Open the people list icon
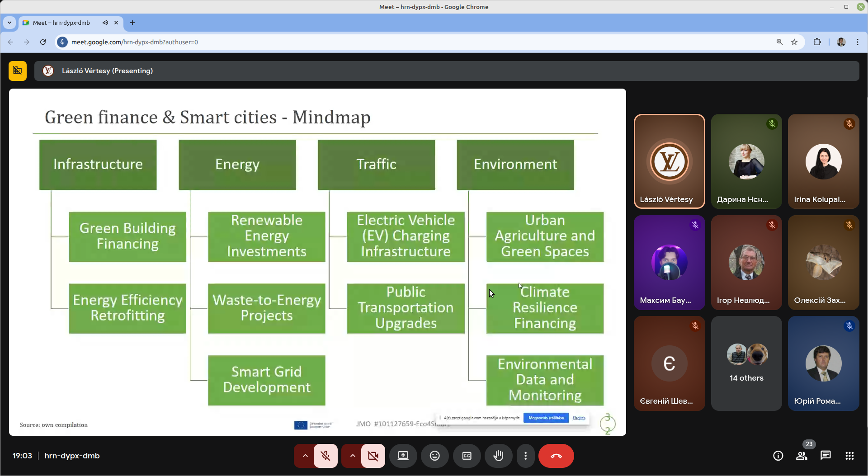 coord(802,456)
